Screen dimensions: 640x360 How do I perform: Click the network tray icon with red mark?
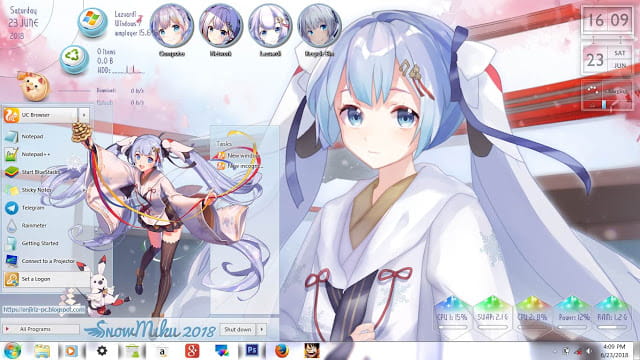click(578, 351)
